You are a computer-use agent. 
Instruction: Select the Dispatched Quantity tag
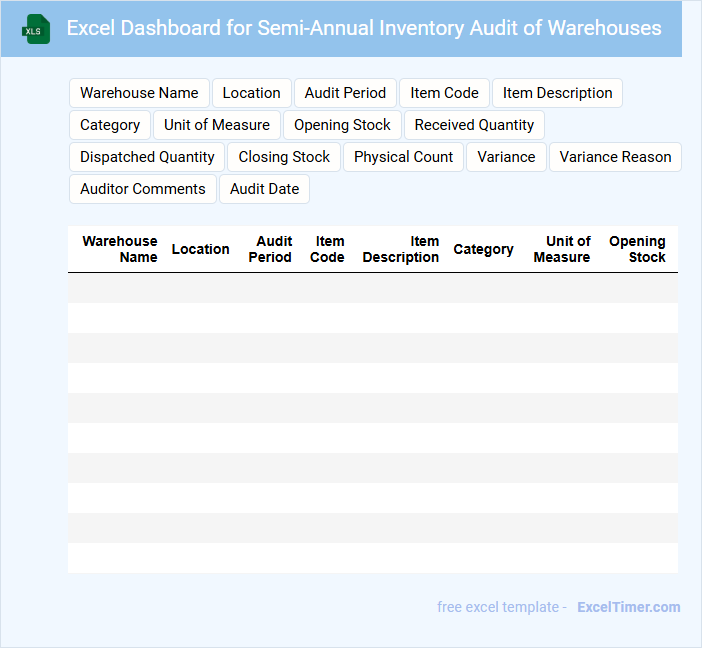coord(147,157)
